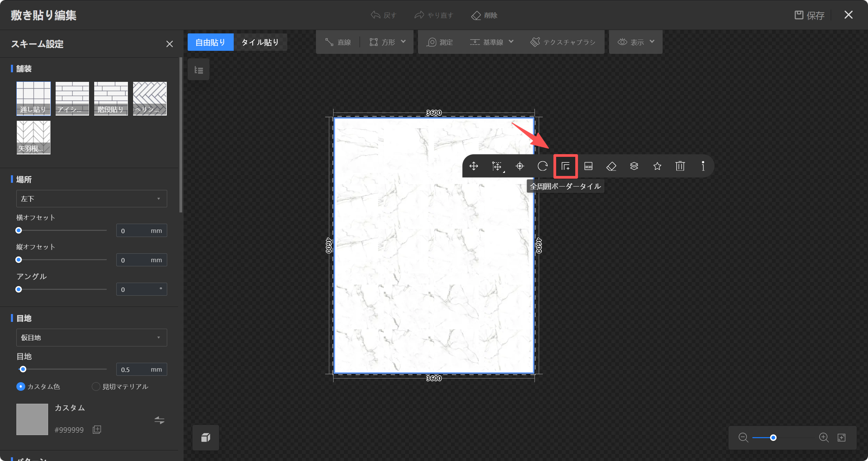Choose the 矢羽根 paving pattern
This screenshot has height=461, width=868.
click(33, 137)
